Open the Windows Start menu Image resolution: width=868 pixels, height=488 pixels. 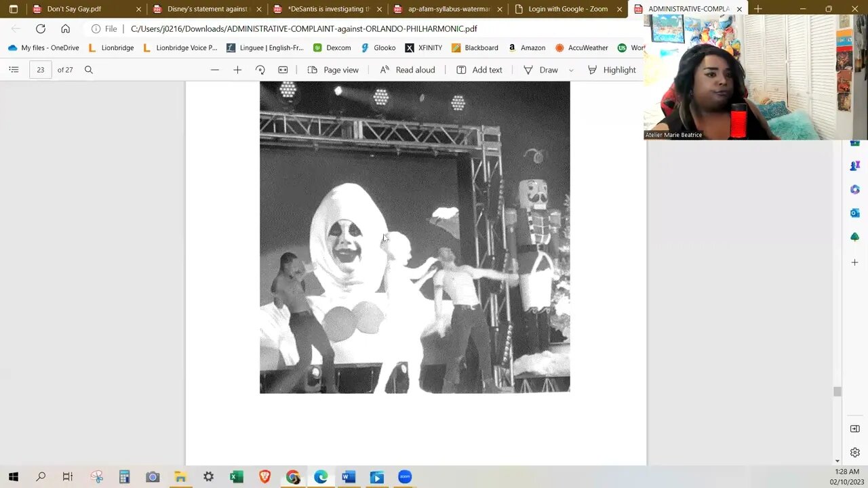pyautogui.click(x=14, y=477)
